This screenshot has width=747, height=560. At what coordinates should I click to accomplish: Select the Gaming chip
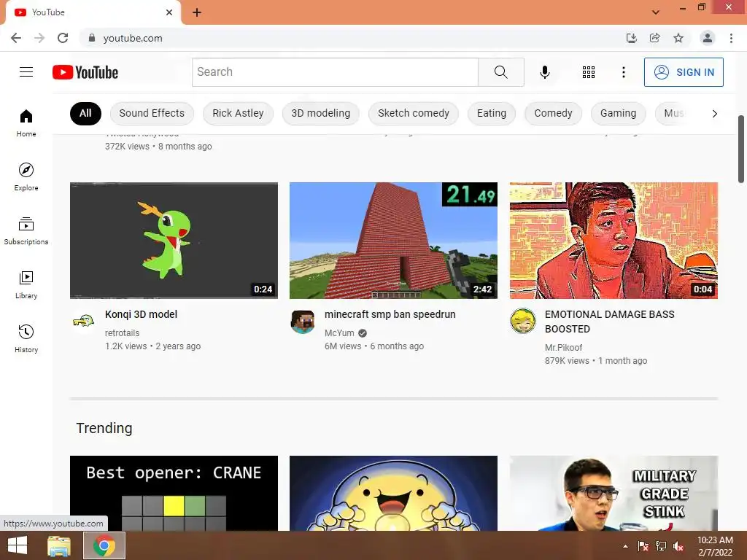coord(618,113)
